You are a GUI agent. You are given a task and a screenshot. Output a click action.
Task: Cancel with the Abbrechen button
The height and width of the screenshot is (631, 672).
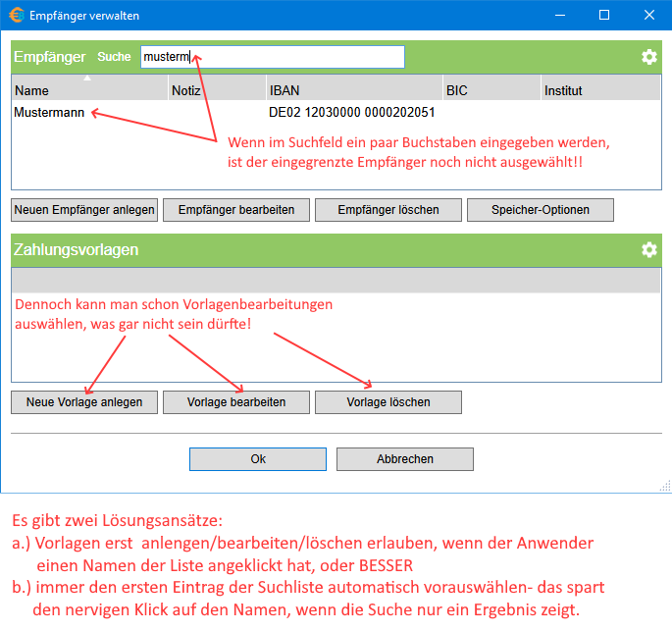[x=405, y=459]
